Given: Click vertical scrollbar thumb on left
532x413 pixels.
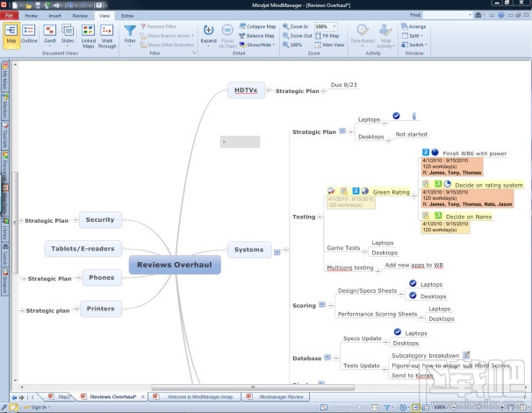Looking at the screenshot, I should (15, 223).
